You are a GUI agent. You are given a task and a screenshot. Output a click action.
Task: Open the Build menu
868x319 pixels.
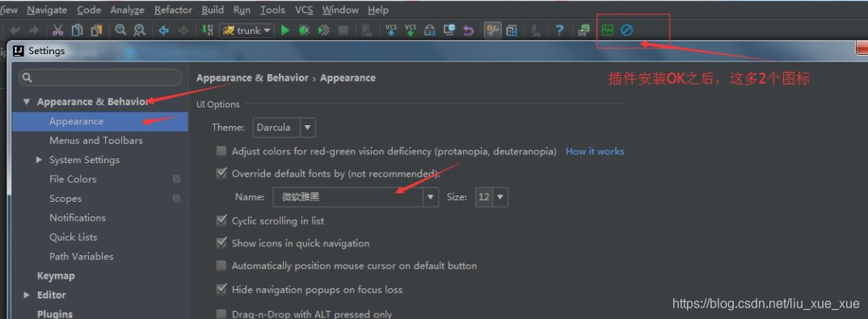pos(213,10)
